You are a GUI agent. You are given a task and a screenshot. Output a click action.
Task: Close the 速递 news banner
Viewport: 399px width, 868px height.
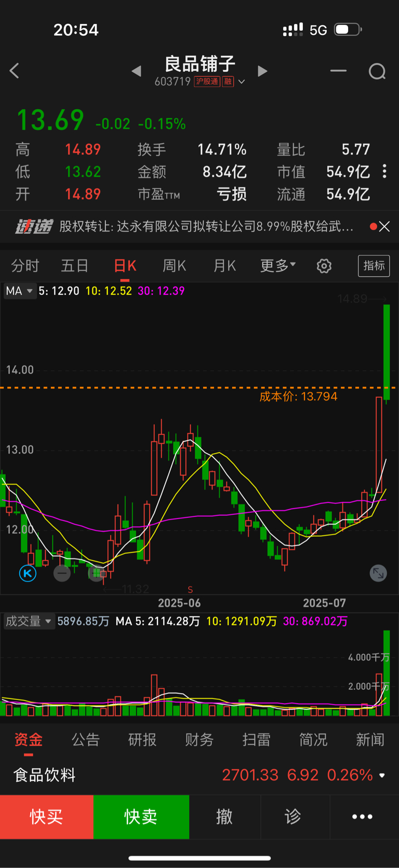(x=384, y=227)
